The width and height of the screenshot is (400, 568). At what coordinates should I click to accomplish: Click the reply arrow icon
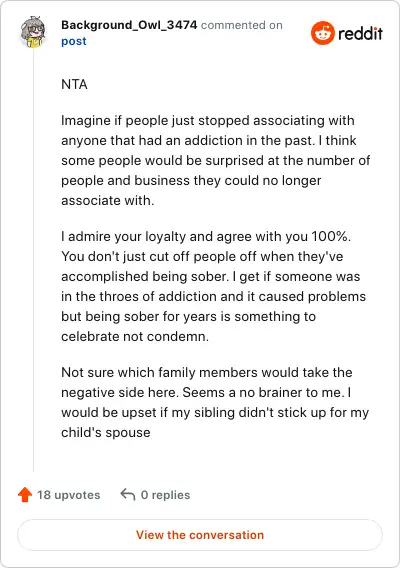[128, 494]
